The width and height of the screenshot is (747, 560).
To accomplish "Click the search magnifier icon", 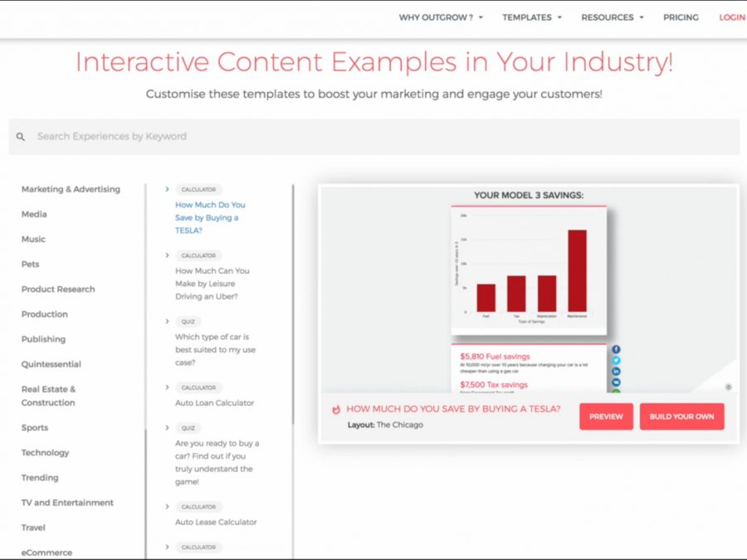I will click(x=21, y=137).
